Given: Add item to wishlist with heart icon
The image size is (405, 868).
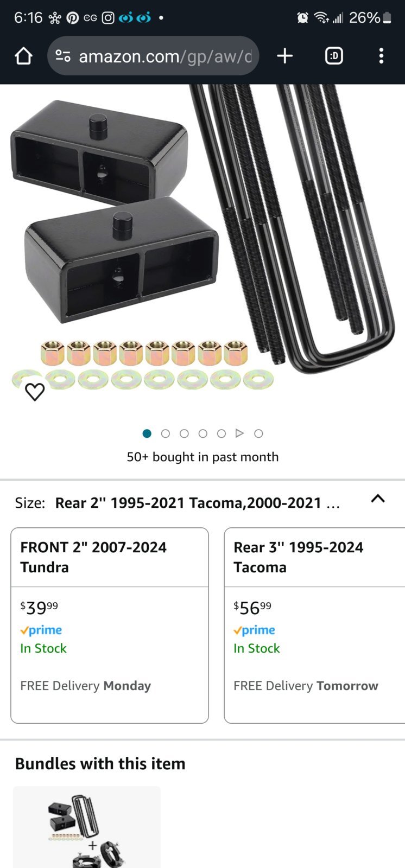Looking at the screenshot, I should (x=35, y=392).
